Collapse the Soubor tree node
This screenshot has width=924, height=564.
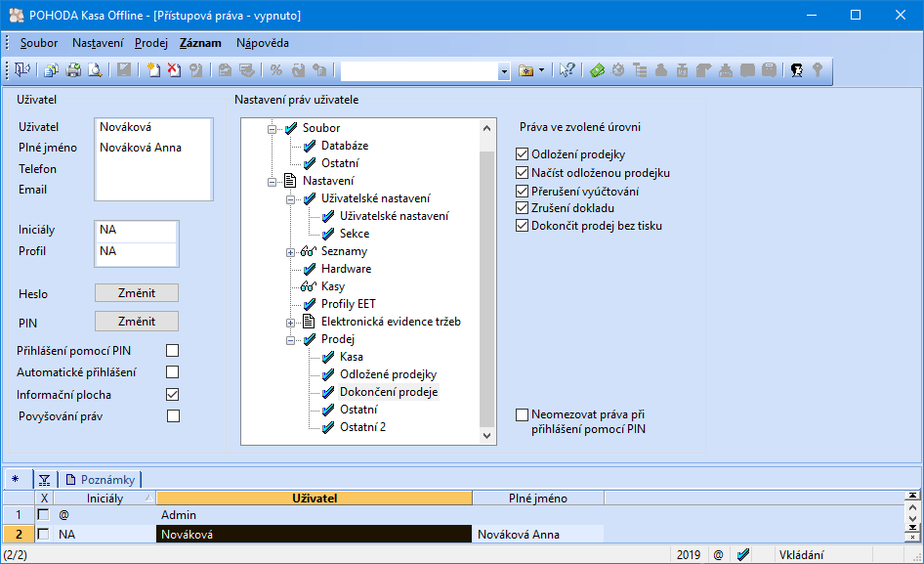click(272, 129)
